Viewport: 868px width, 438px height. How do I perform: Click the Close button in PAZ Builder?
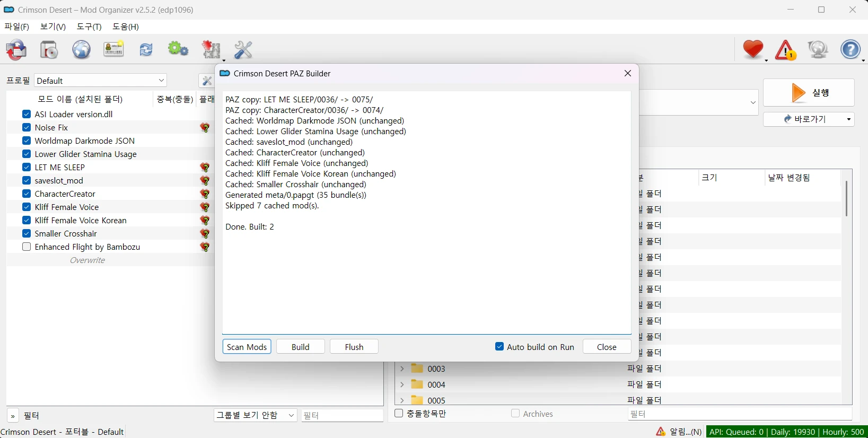(607, 347)
